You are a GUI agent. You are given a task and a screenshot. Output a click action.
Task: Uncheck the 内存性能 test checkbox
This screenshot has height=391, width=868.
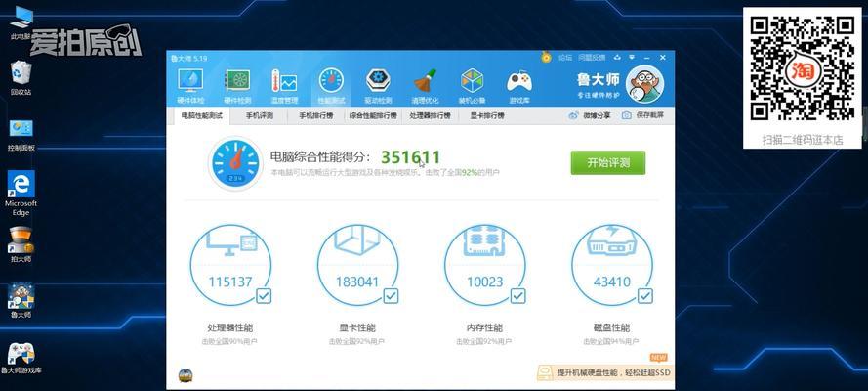[517, 296]
